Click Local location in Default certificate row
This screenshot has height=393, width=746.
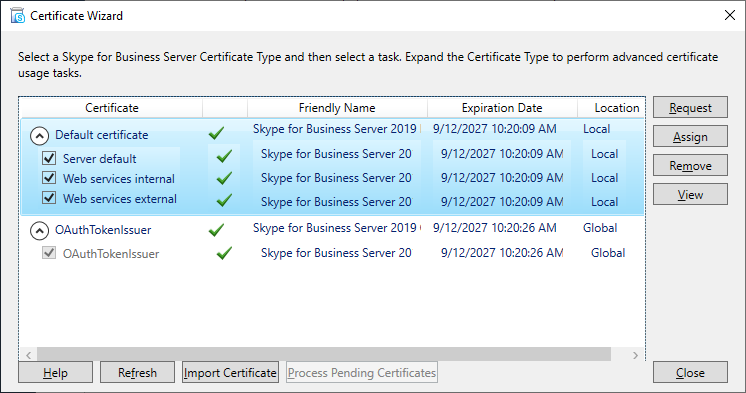[597, 129]
